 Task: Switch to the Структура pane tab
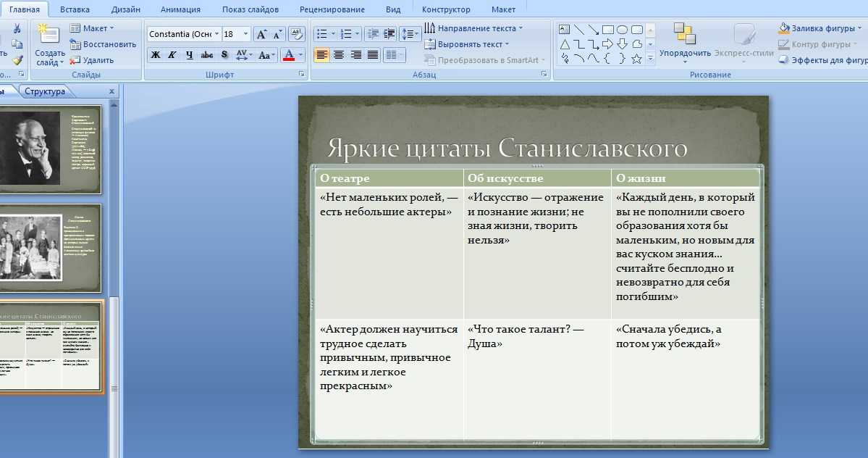[44, 91]
